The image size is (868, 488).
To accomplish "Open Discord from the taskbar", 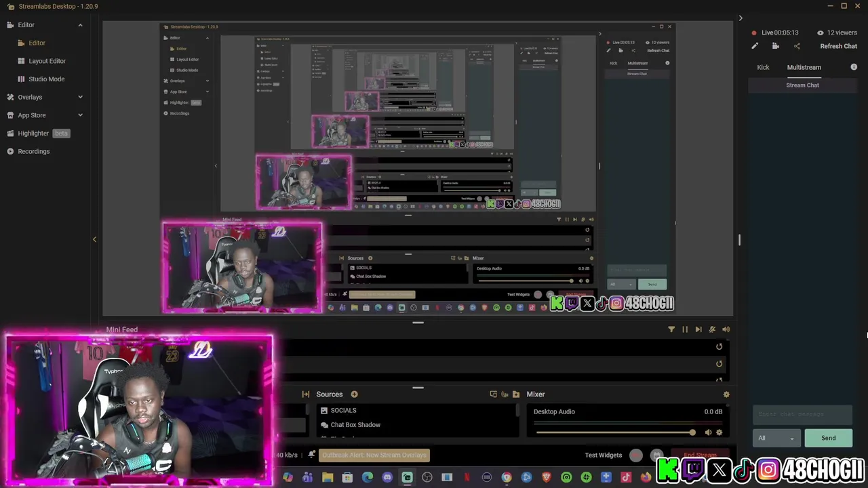I will [x=387, y=477].
